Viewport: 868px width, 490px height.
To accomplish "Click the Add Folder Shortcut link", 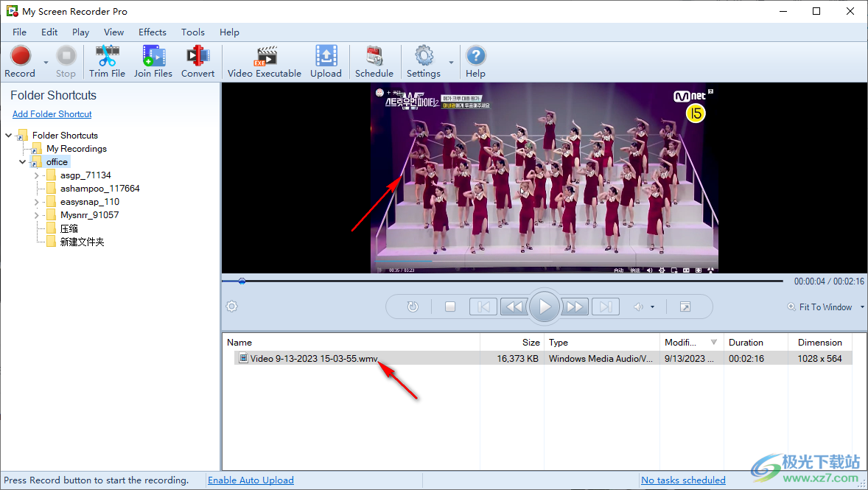I will [52, 113].
